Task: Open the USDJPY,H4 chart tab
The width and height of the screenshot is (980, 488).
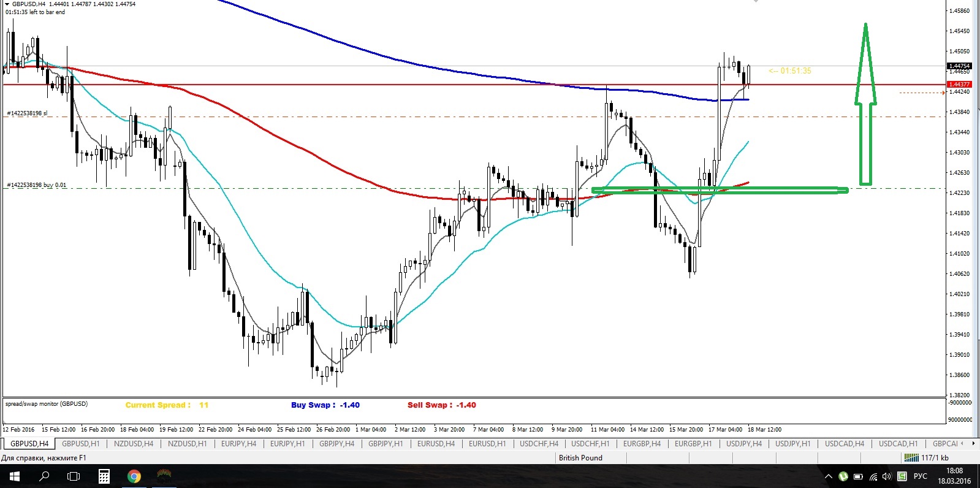Action: click(x=744, y=443)
